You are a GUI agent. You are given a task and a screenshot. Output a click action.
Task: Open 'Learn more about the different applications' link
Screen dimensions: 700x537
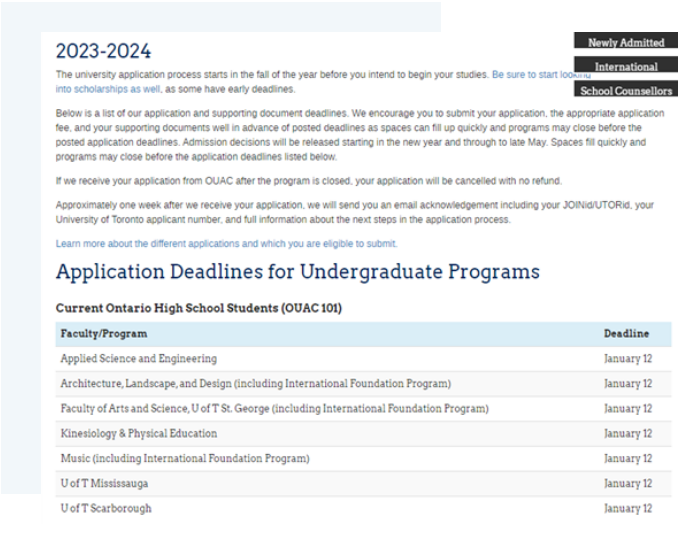point(226,244)
